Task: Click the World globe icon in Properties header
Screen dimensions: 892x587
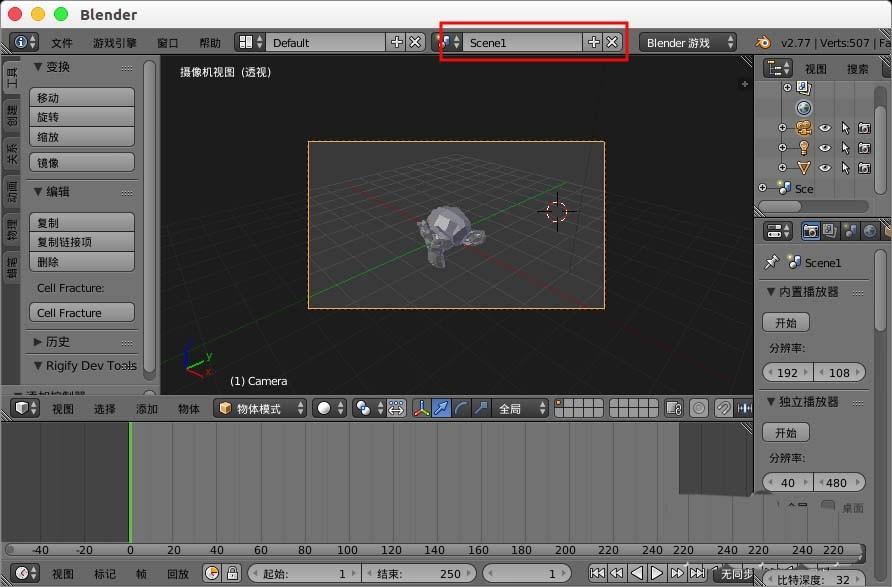Action: click(x=870, y=231)
